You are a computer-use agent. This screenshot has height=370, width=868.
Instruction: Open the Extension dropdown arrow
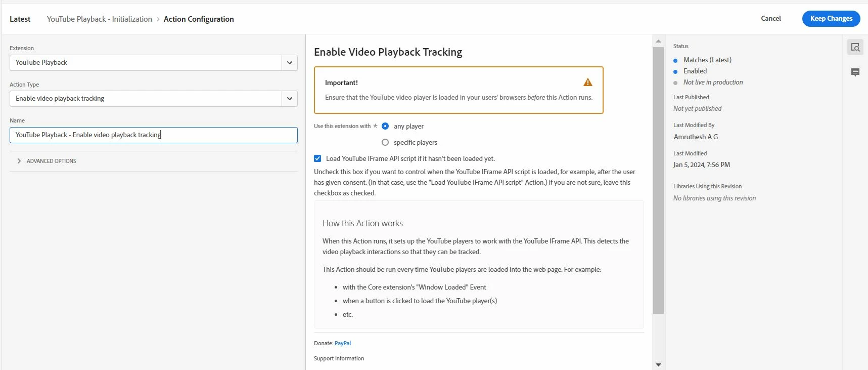(x=290, y=63)
